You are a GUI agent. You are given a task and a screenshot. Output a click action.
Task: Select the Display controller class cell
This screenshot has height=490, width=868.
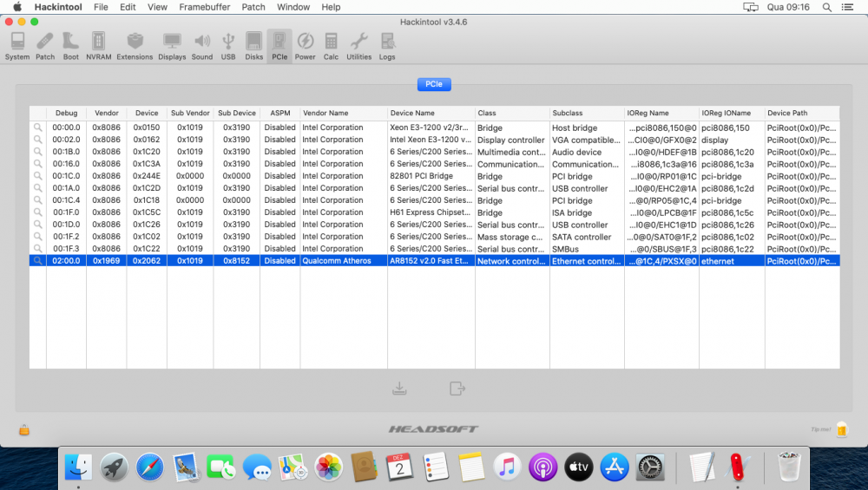click(x=511, y=140)
